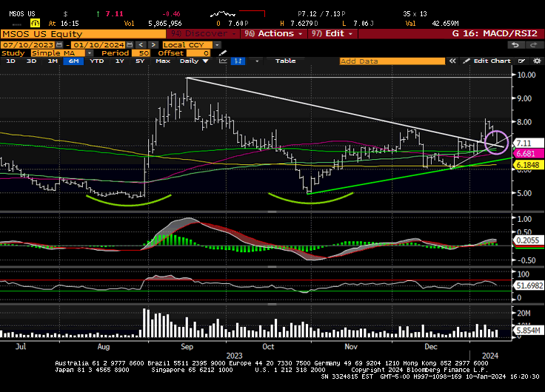
Task: Select the Max time range tab
Action: point(163,61)
